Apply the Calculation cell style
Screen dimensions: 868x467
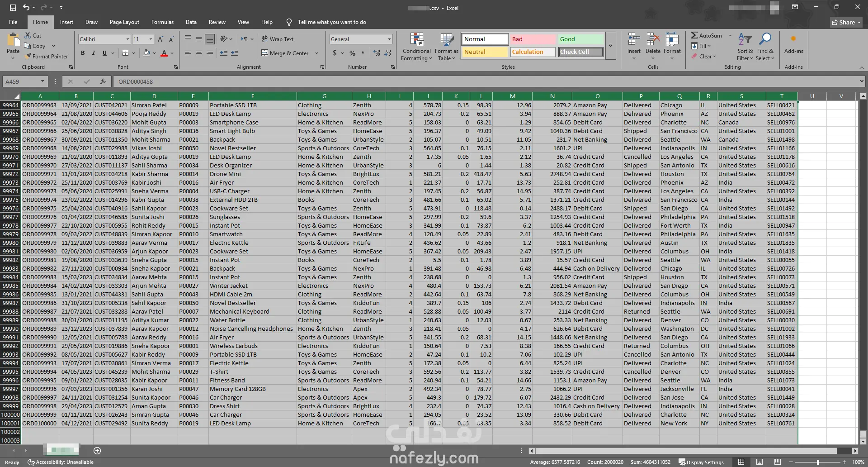tap(533, 52)
